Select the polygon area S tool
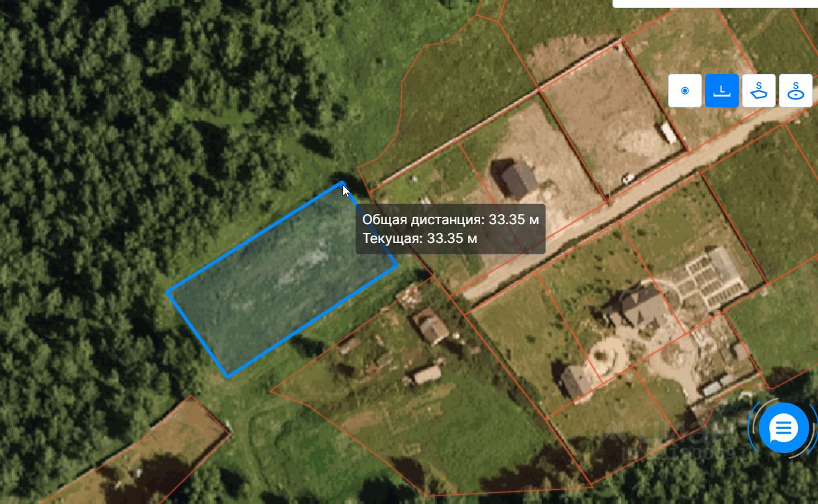The image size is (818, 504). tap(759, 91)
